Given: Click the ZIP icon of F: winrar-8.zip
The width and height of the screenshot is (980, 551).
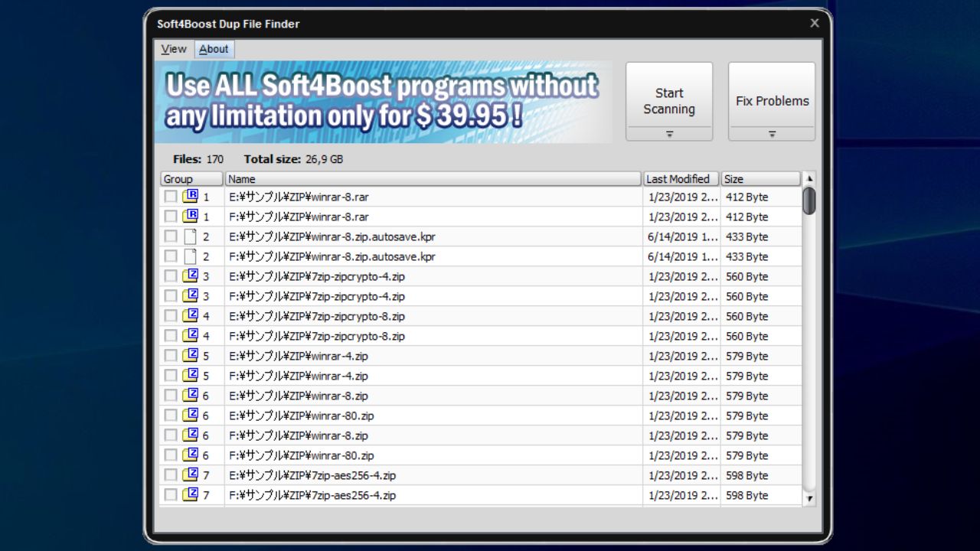Looking at the screenshot, I should coord(191,435).
